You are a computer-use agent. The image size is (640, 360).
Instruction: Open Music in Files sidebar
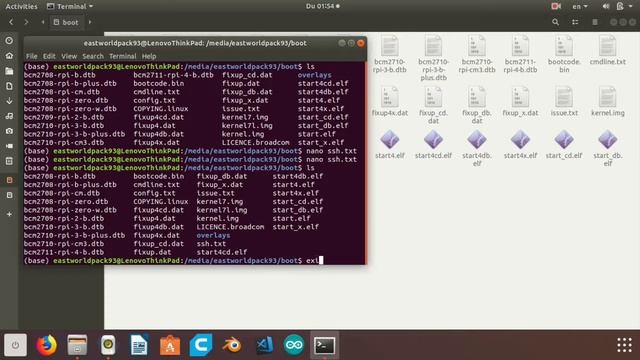[9, 116]
